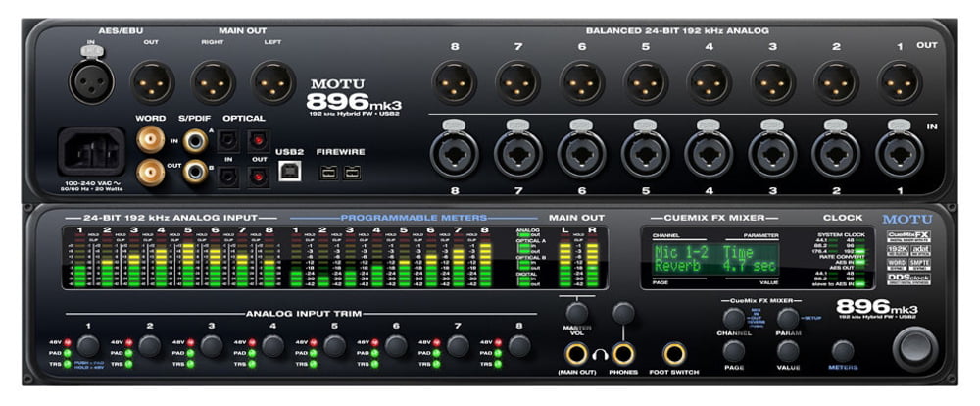The image size is (980, 406).
Task: Push the CHANNEL knob in CueMix FX Mixer
Action: [734, 319]
